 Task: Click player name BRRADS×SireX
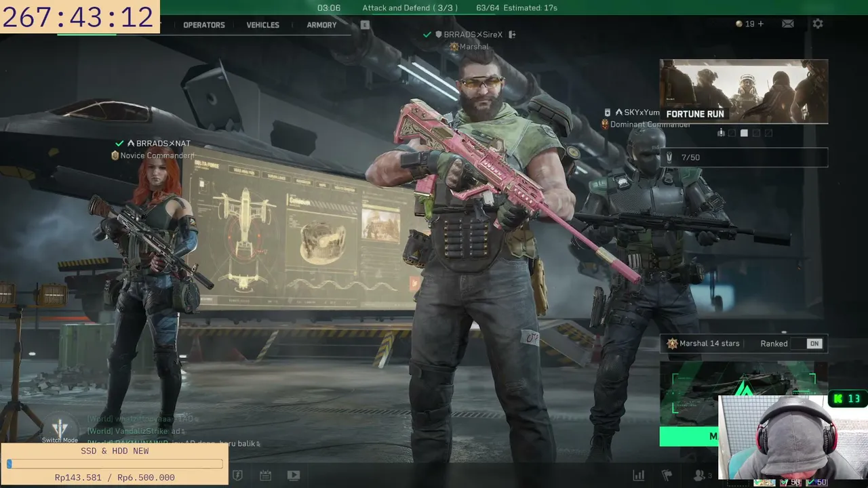(473, 35)
